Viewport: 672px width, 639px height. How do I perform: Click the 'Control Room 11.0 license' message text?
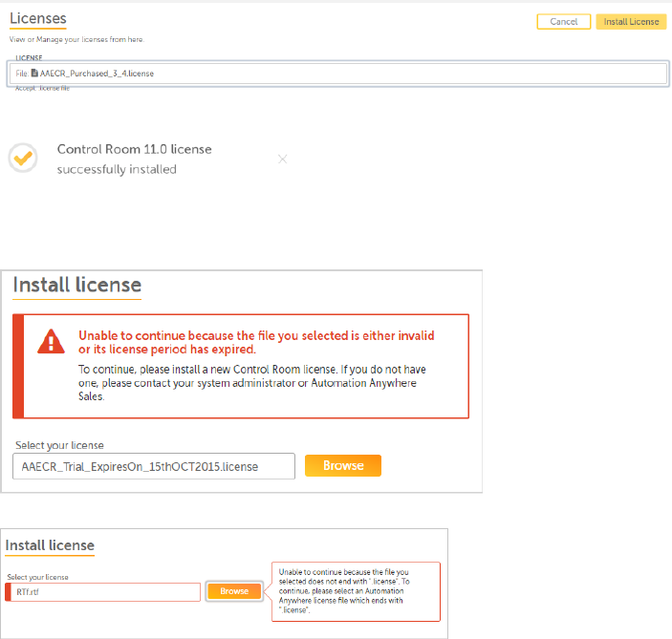pyautogui.click(x=134, y=149)
